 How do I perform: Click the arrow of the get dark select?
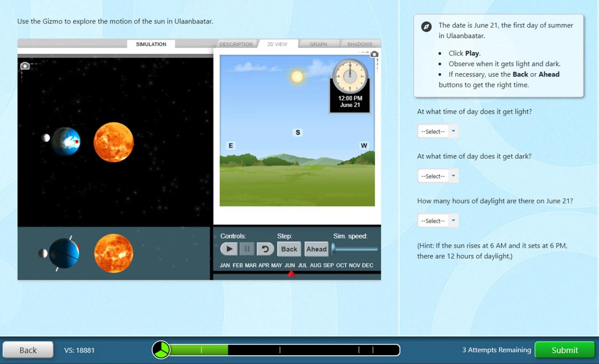tap(453, 176)
